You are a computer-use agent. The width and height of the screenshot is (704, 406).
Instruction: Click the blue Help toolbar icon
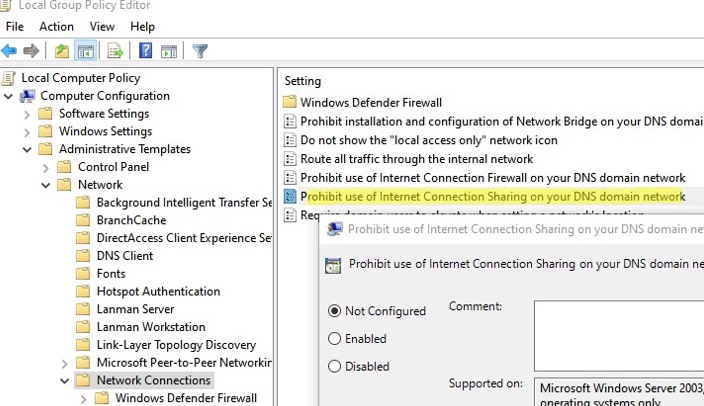tap(145, 50)
